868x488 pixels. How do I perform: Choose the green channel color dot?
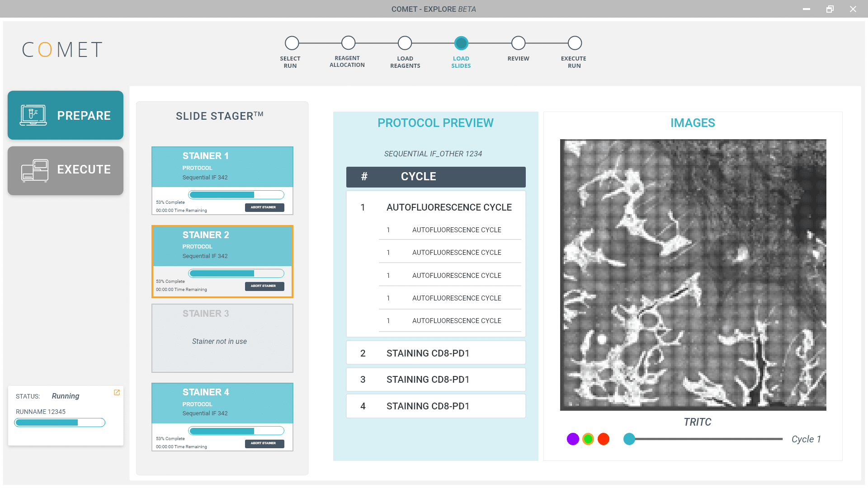pyautogui.click(x=588, y=439)
